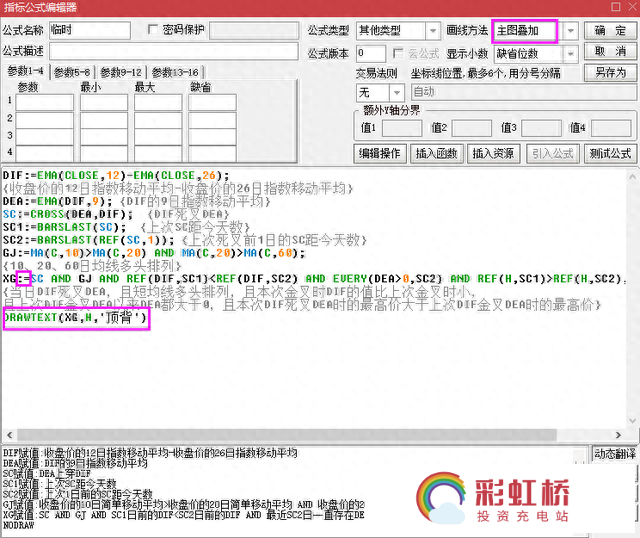This screenshot has width=640, height=538.
Task: Click the SC:=CROSS(DEA,DIF) code line
Action: point(68,214)
